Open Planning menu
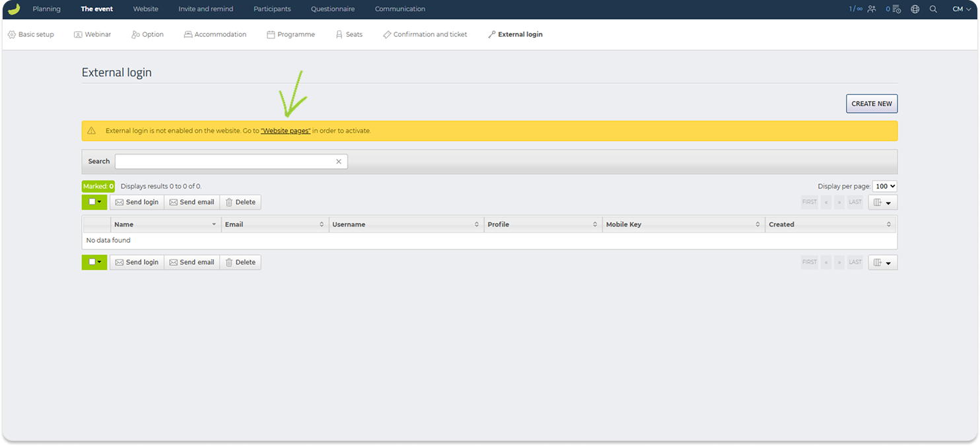The width and height of the screenshot is (980, 446). [x=46, y=9]
